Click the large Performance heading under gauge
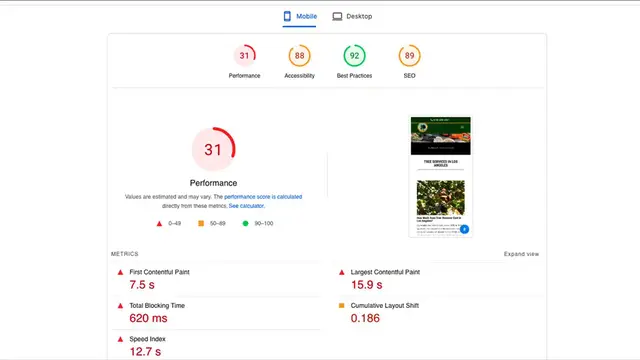This screenshot has width=640, height=360. 213,183
